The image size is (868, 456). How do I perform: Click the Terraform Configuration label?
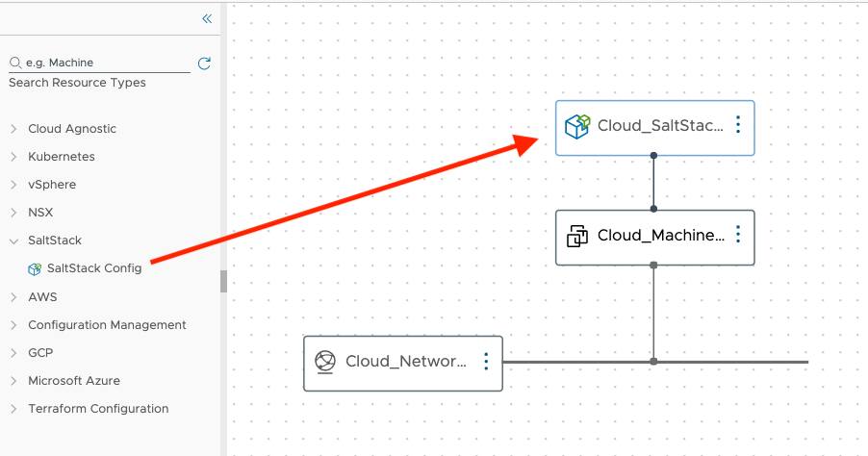pos(98,409)
